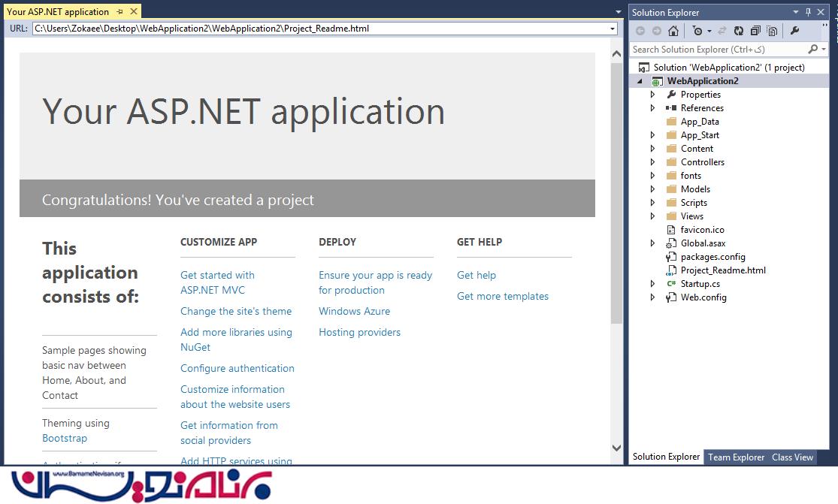Toggle the Show All Files button

click(x=770, y=31)
